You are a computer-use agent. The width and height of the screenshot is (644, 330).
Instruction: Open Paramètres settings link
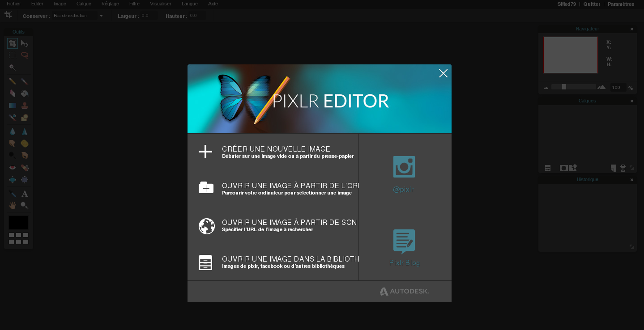point(621,4)
